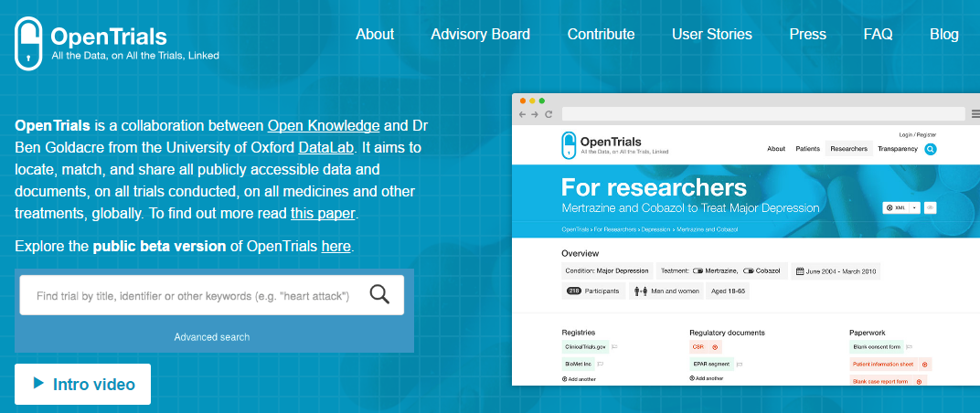
Task: Click the EPAR segment tag
Action: (x=710, y=363)
